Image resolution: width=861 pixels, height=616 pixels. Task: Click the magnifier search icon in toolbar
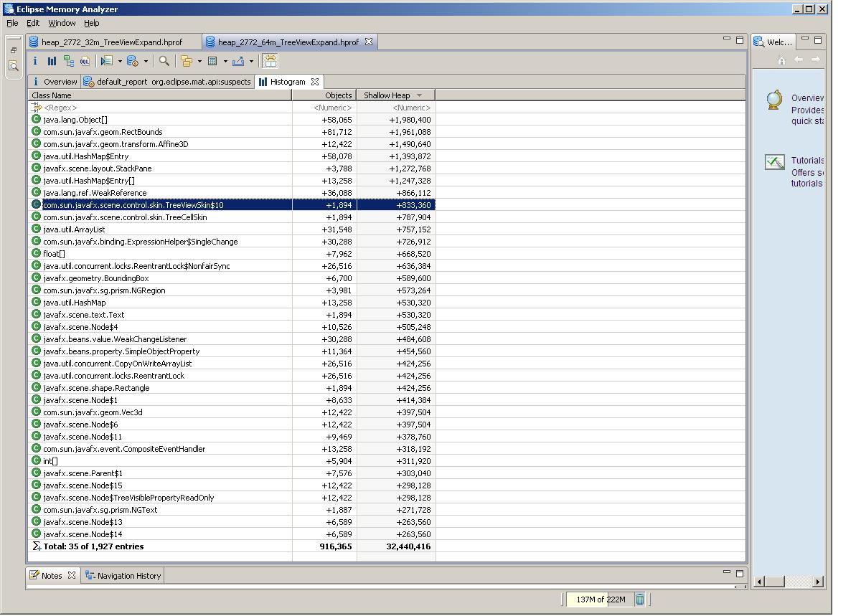164,62
